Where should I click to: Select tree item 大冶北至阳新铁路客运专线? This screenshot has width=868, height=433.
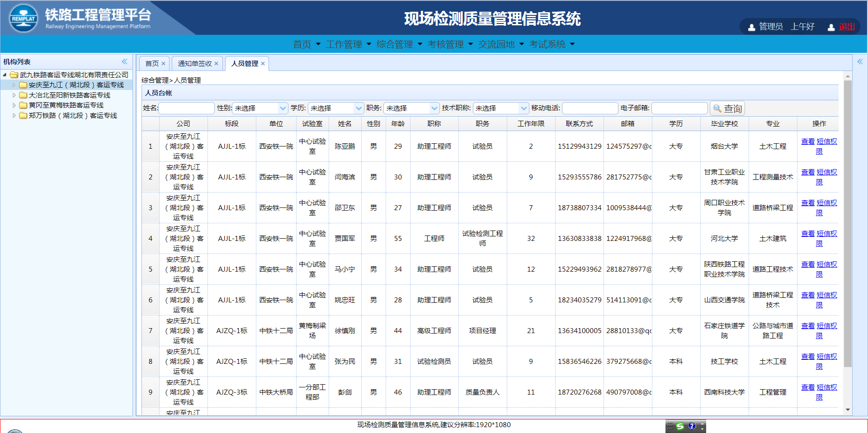pyautogui.click(x=69, y=95)
